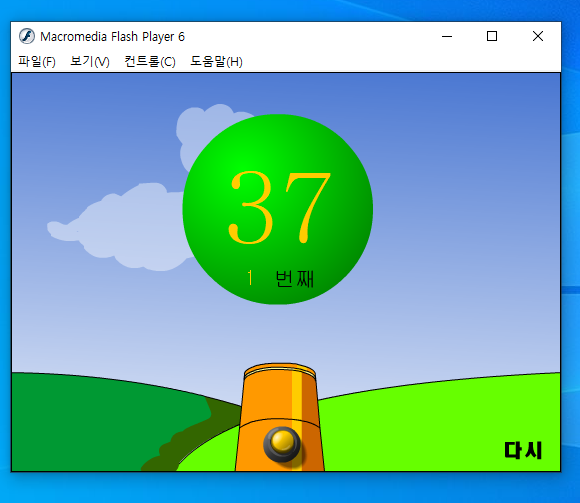Click the small '1' count on the ball
Image resolution: width=580 pixels, height=503 pixels.
click(x=250, y=278)
